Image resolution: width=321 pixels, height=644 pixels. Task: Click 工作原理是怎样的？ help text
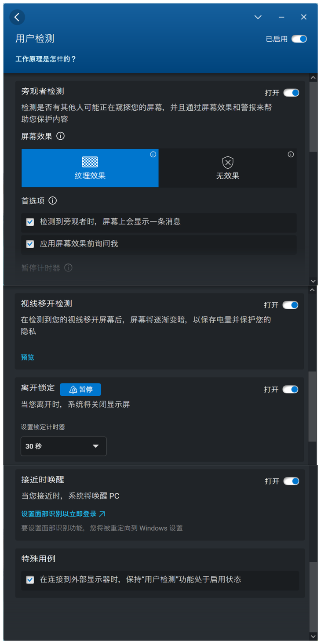[x=46, y=59]
